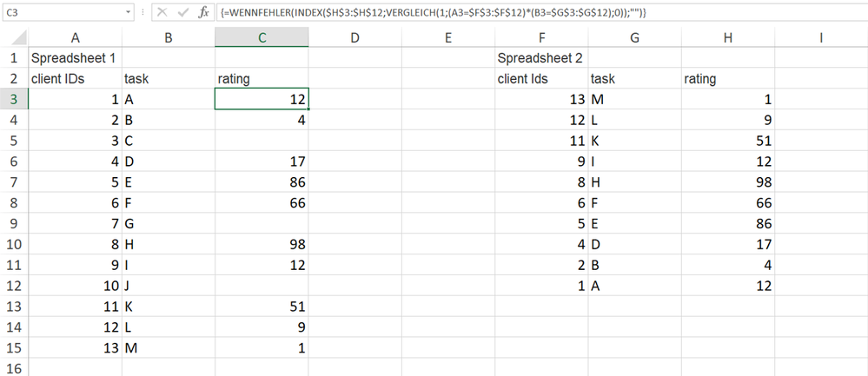Click cell C6 with rating 17
This screenshot has height=376, width=868.
262,162
